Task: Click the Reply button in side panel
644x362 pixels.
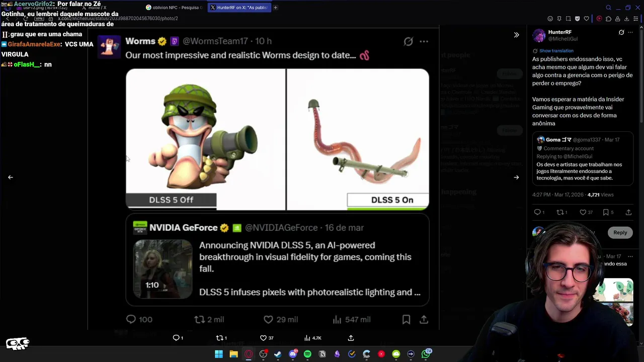Action: click(620, 232)
